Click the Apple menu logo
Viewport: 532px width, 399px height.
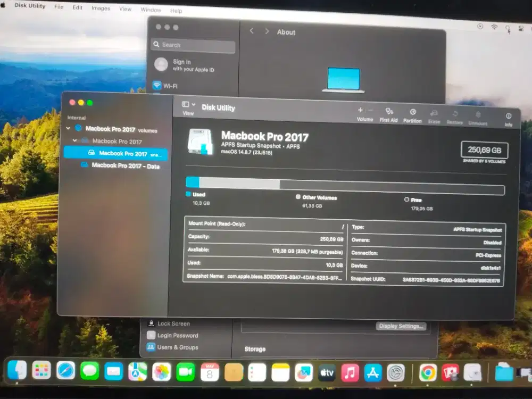pyautogui.click(x=3, y=5)
